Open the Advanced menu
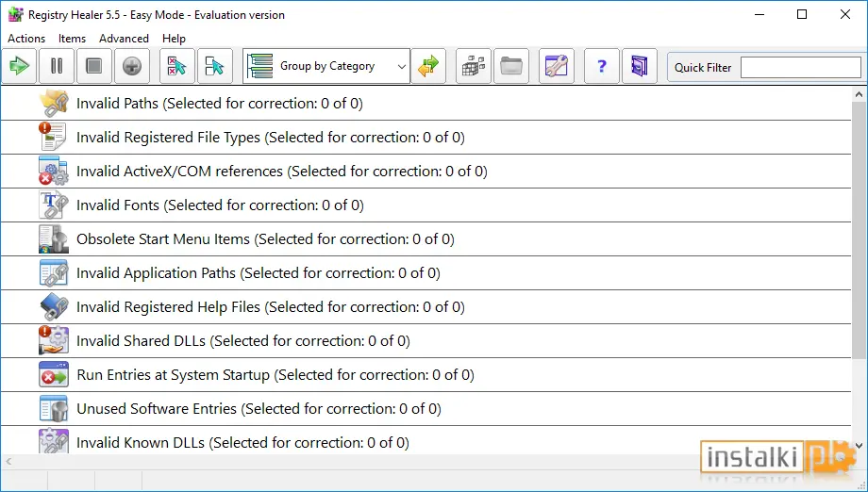 pos(124,39)
